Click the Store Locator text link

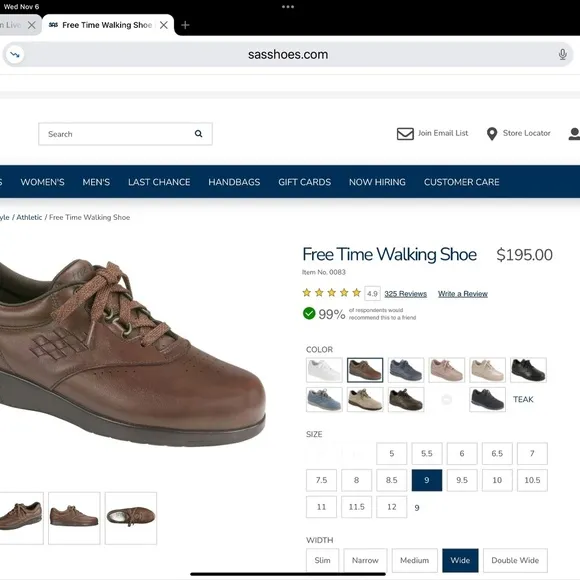point(526,133)
